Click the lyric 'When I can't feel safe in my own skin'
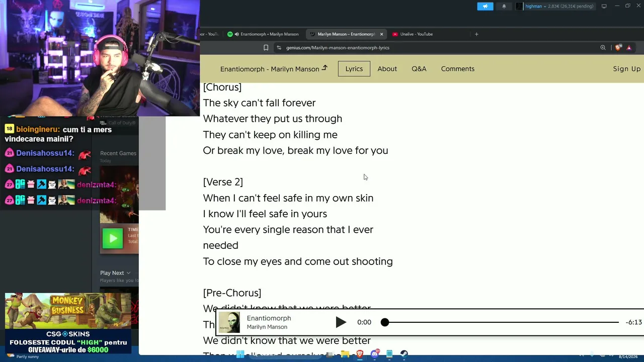The image size is (644, 362). (x=288, y=198)
